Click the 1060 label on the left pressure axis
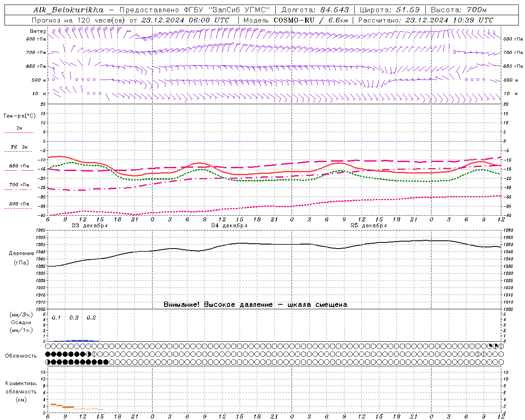Viewport: 525px width, 420px height. click(x=41, y=231)
